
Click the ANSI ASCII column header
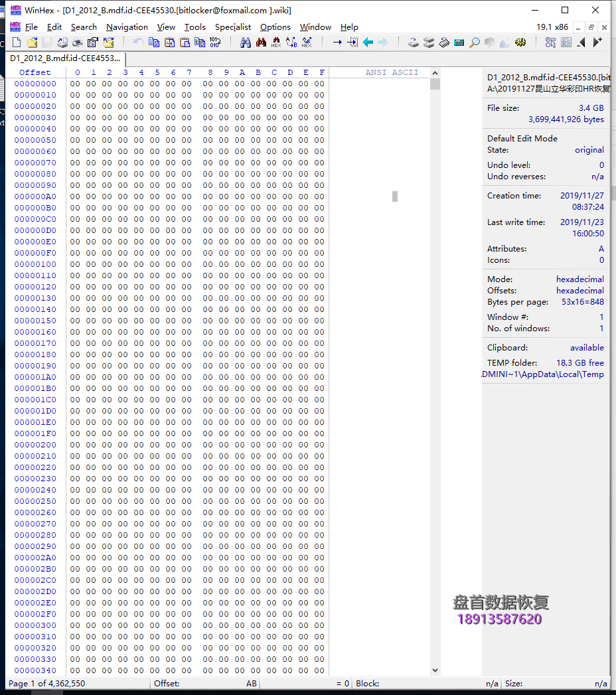click(x=392, y=72)
